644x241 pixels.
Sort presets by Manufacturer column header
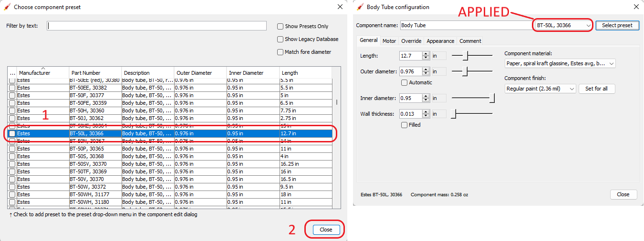[43, 72]
